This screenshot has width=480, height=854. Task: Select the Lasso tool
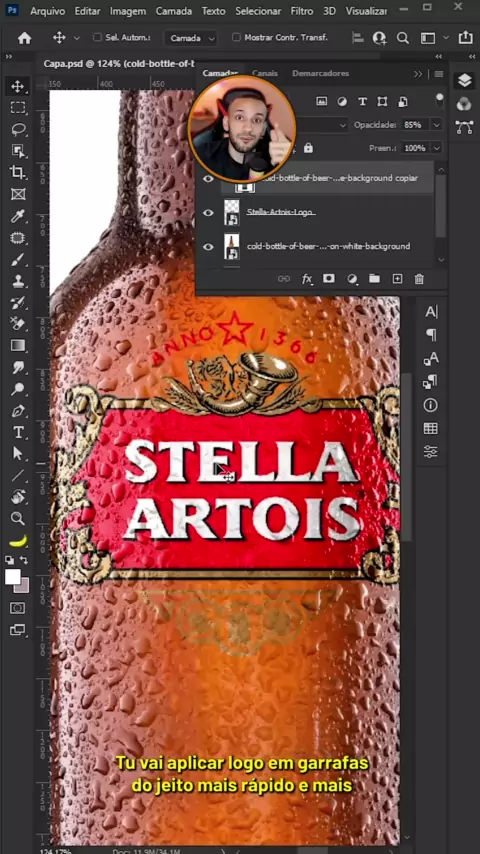click(18, 130)
